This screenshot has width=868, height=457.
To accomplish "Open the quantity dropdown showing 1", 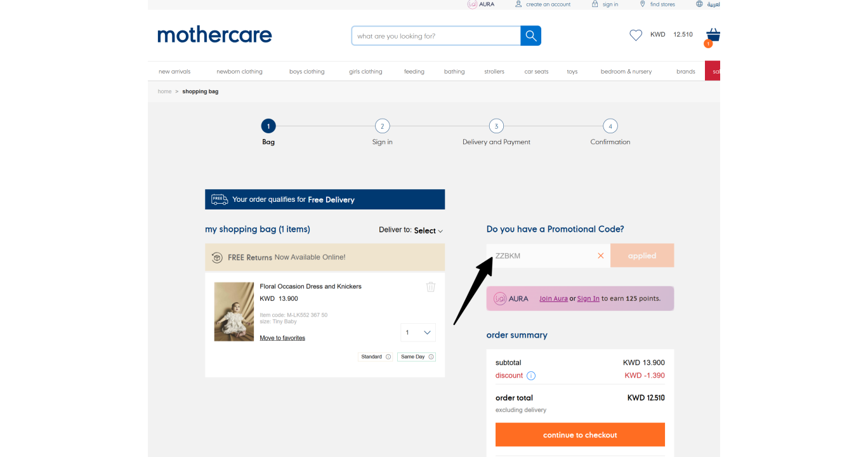I will click(x=418, y=333).
